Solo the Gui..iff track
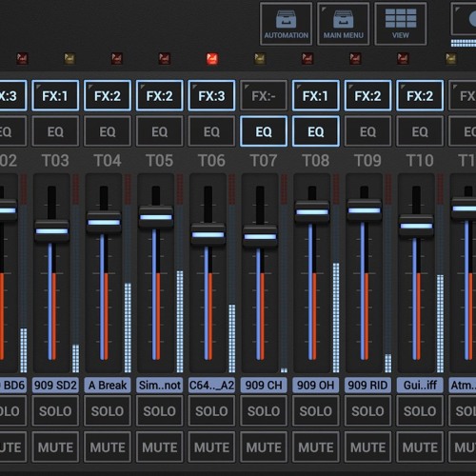Screen dimensions: 476x476 click(420, 411)
